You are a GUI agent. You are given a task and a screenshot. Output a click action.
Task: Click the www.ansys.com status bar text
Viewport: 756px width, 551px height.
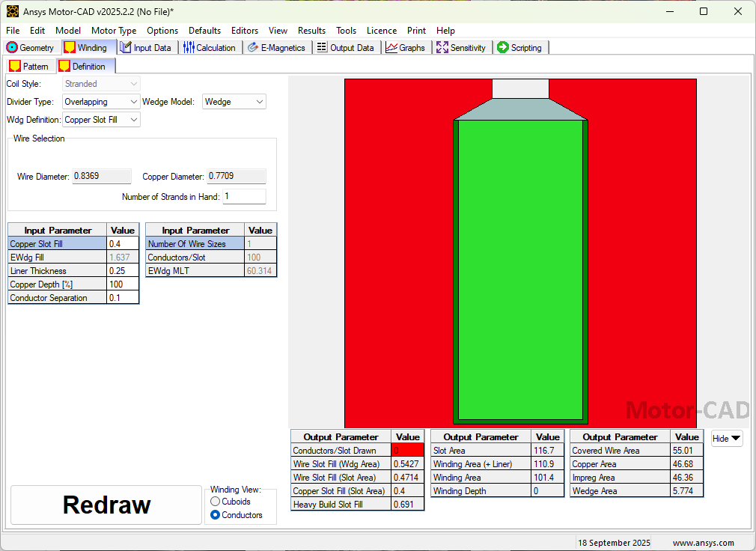tap(703, 543)
